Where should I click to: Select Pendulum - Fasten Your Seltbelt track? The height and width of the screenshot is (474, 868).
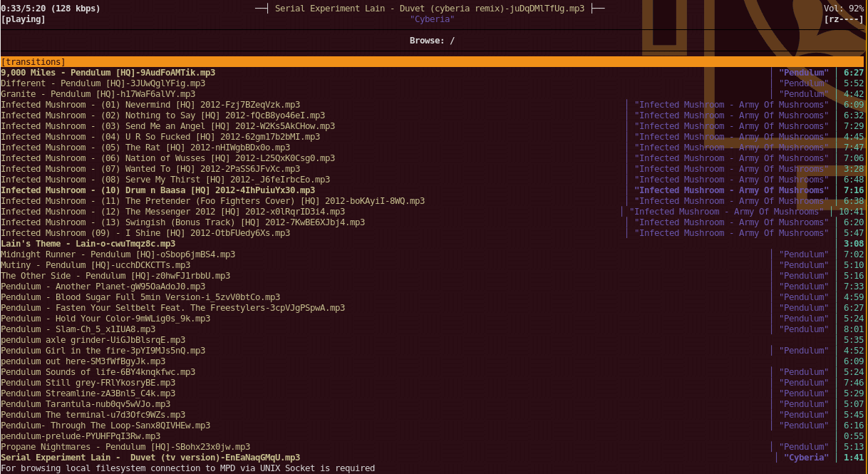[x=433, y=308]
